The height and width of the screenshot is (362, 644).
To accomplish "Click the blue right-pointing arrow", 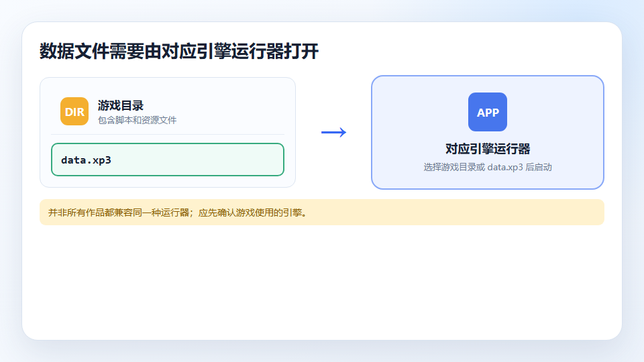I will [x=333, y=132].
